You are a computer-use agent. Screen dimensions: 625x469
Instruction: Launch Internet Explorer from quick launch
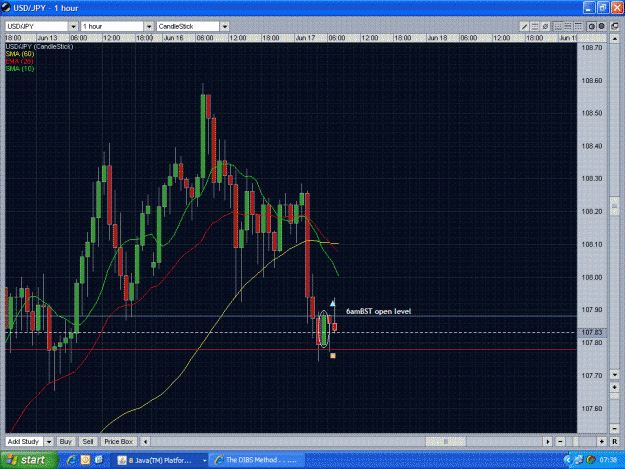coord(72,460)
